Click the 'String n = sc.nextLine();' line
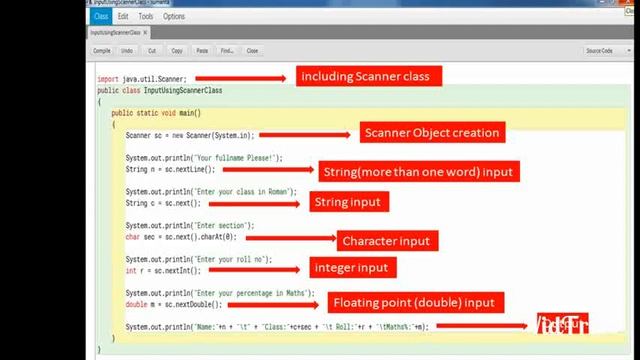The image size is (640, 360). point(170,169)
